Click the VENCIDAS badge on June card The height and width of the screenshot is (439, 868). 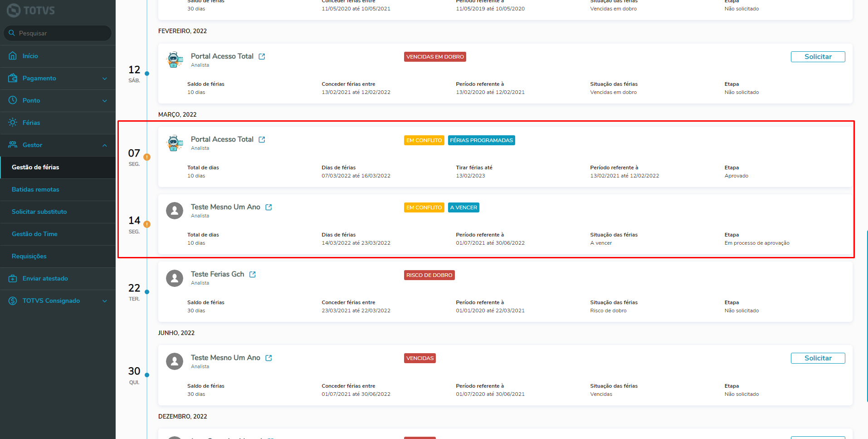(x=420, y=358)
